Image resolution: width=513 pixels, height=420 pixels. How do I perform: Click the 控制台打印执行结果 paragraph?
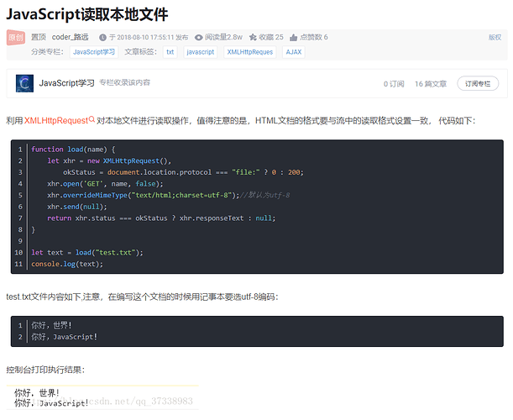click(45, 370)
